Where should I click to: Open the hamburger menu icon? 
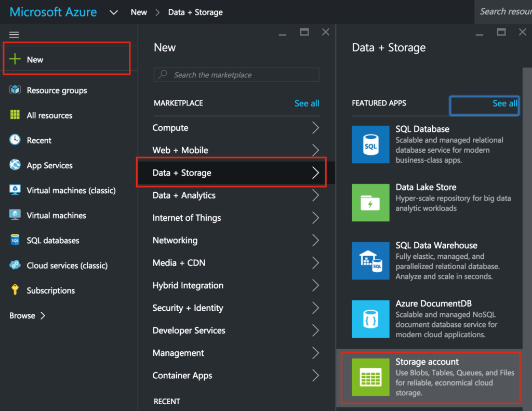[x=14, y=34]
